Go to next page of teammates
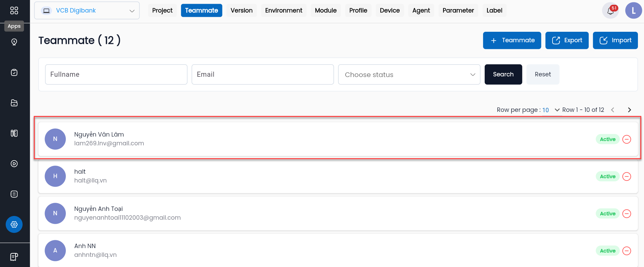 point(629,110)
